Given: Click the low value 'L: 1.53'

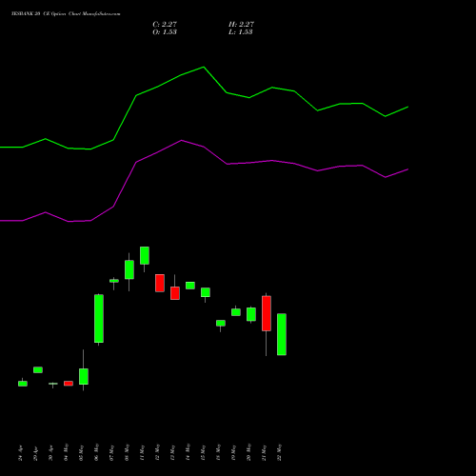Looking at the screenshot, I should point(241,31).
